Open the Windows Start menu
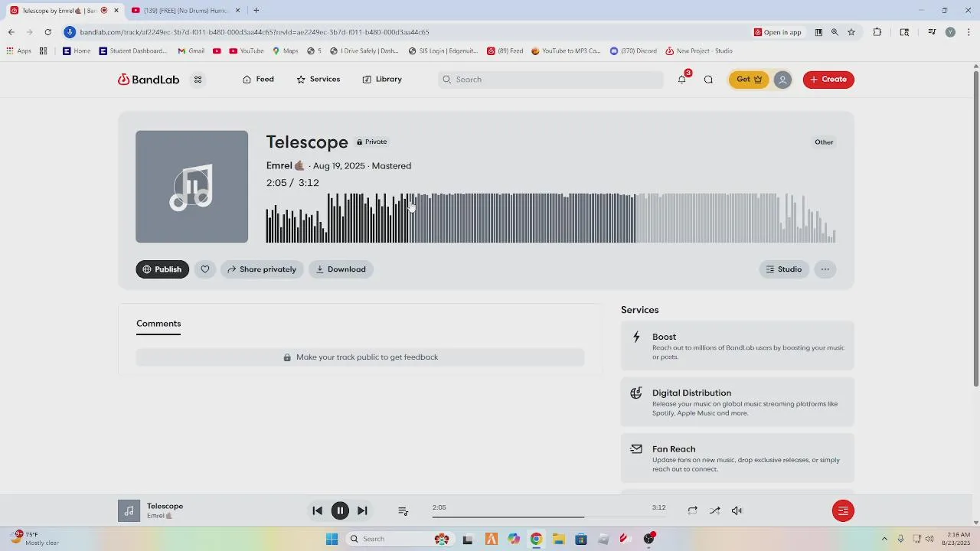The width and height of the screenshot is (980, 551). tap(332, 539)
